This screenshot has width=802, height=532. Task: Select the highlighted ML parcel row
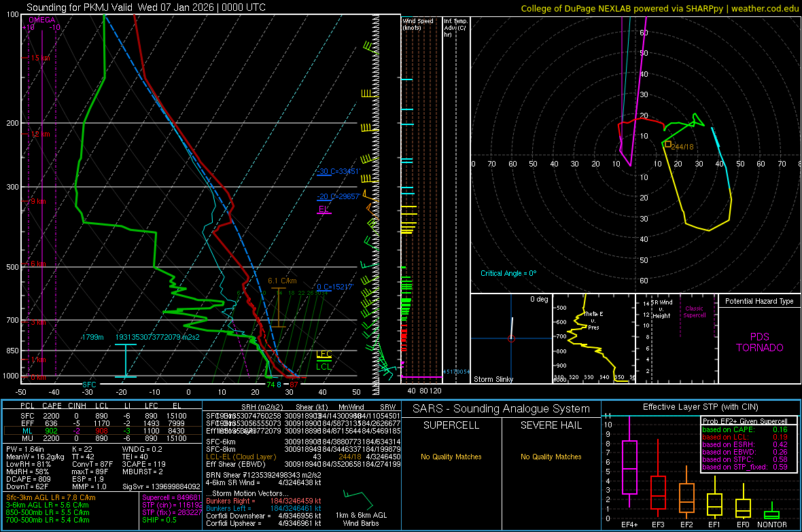click(103, 431)
